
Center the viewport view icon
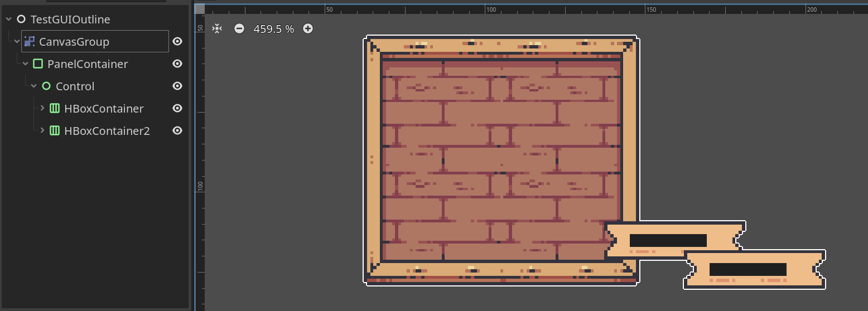(x=217, y=28)
